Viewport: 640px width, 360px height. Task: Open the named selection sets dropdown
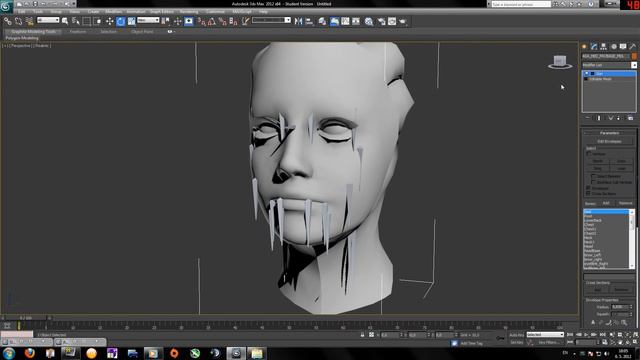[271, 20]
